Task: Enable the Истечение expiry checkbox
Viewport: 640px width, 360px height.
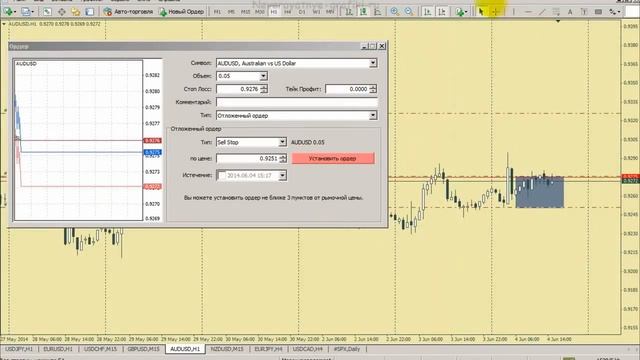Action: pyautogui.click(x=222, y=176)
